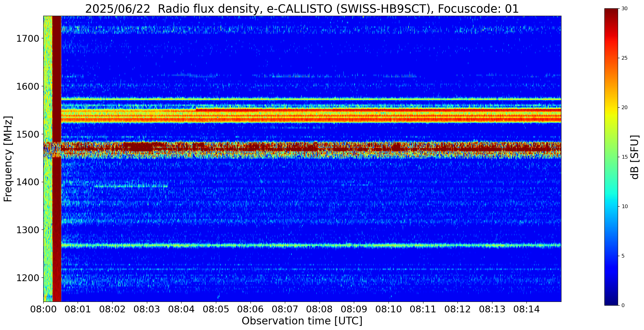Image resolution: width=644 pixels, height=330 pixels.
Task: Click the 08:04 time tick label
Action: [181, 309]
